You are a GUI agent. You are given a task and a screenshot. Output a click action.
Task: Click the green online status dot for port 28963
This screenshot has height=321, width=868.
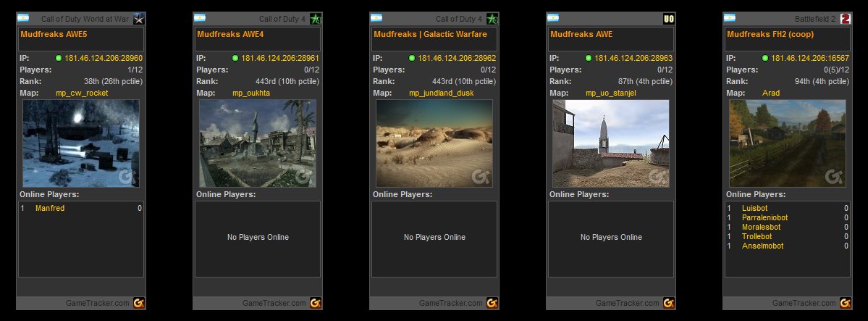[589, 58]
